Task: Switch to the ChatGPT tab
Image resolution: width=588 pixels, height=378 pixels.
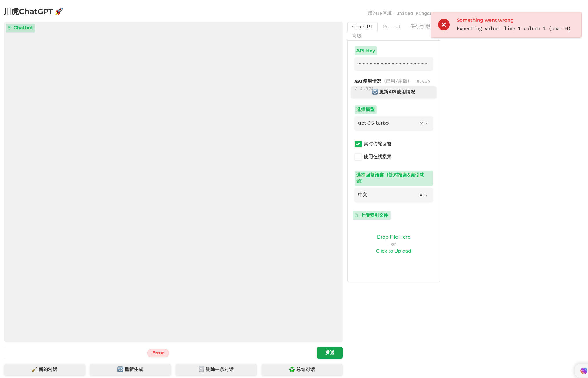Action: click(x=362, y=26)
